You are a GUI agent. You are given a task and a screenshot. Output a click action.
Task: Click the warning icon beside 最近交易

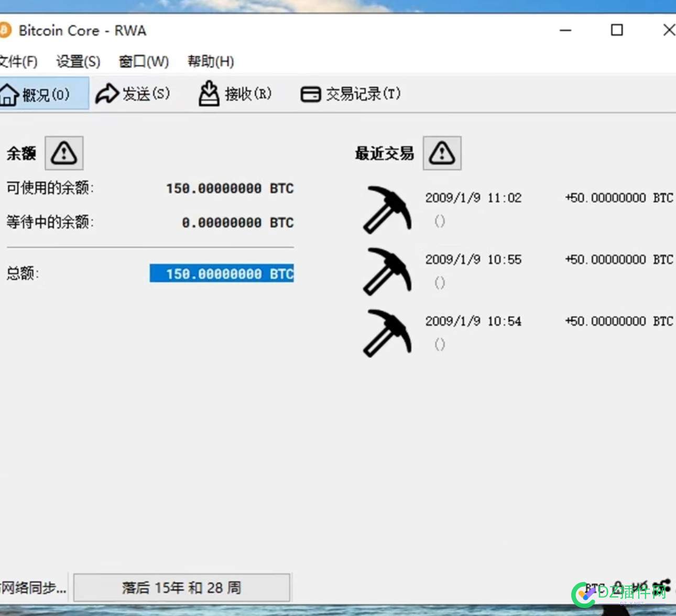(442, 153)
